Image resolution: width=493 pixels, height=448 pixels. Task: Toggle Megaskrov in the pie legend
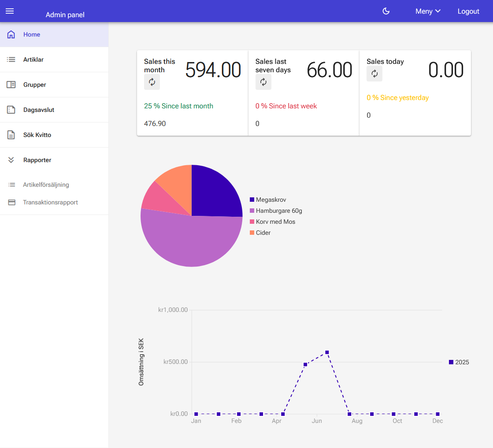point(271,200)
